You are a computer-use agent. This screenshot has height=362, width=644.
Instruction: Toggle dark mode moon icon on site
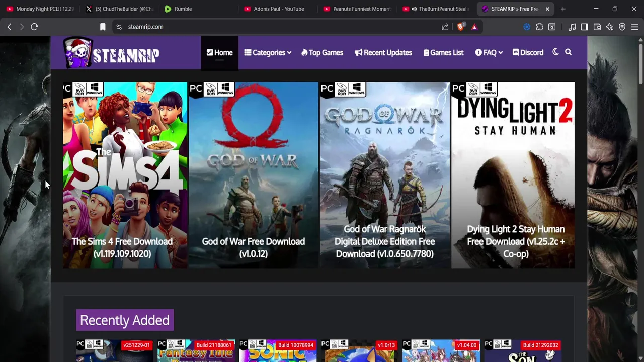pyautogui.click(x=555, y=52)
